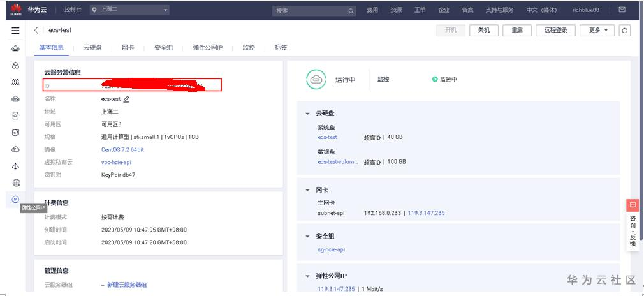Click the location pin icon in region selector
The height and width of the screenshot is (296, 644).
point(94,10)
